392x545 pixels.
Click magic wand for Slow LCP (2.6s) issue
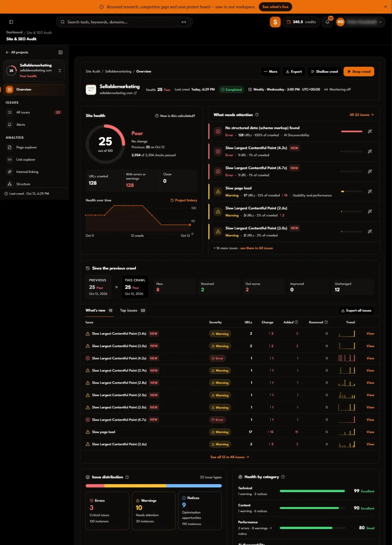coord(370,211)
